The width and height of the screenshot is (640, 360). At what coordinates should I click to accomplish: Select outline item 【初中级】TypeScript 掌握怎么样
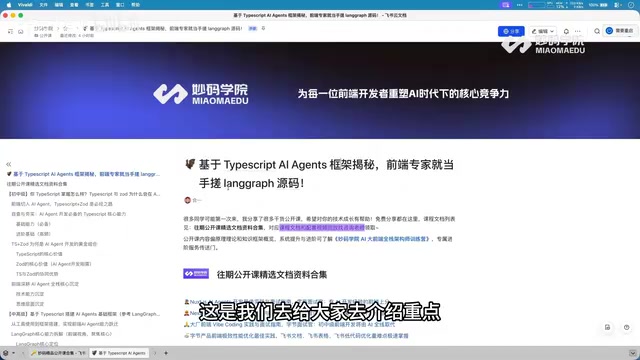pyautogui.click(x=84, y=194)
